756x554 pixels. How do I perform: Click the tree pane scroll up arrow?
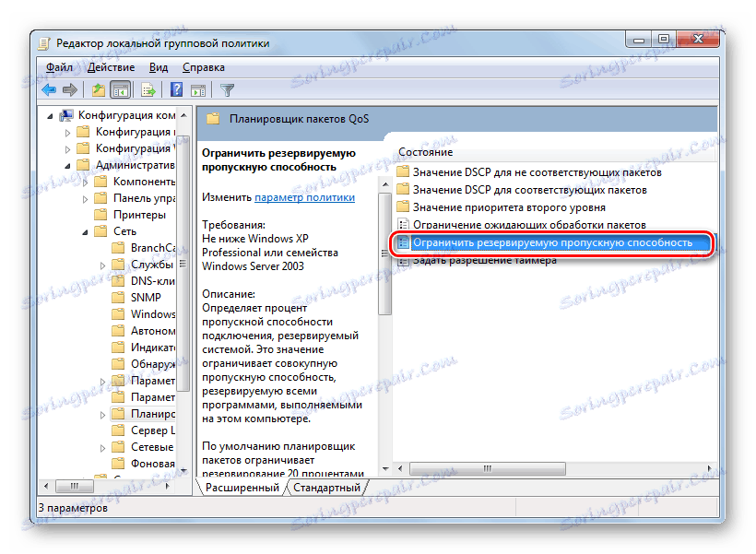[183, 115]
